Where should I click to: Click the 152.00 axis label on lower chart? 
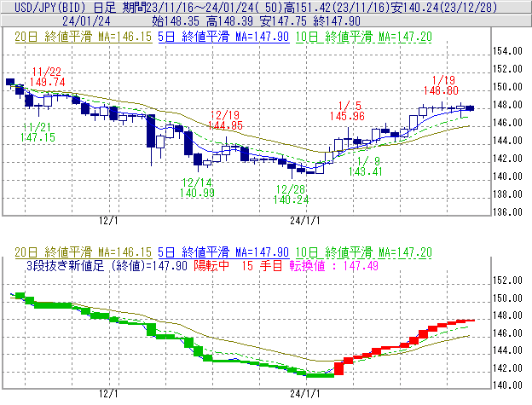507,281
